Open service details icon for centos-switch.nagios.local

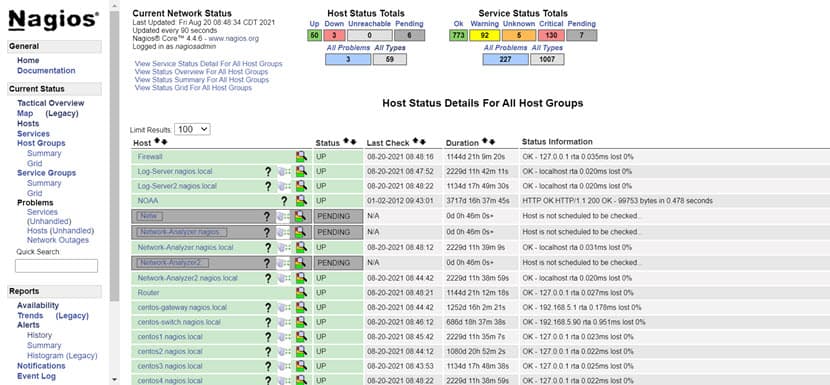pyautogui.click(x=301, y=322)
